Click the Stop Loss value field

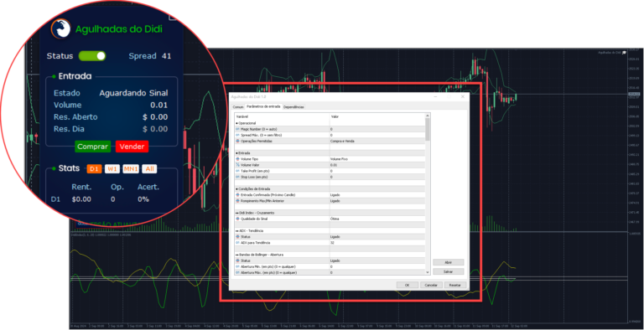[377, 177]
